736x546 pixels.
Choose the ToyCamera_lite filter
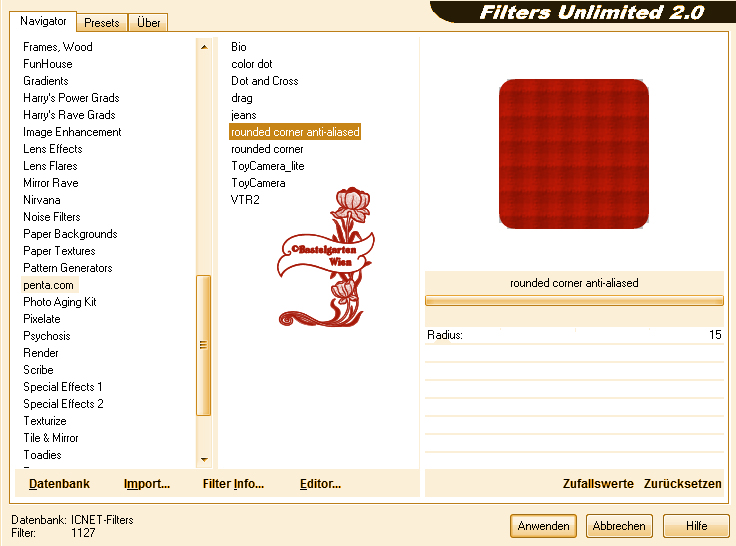[268, 166]
